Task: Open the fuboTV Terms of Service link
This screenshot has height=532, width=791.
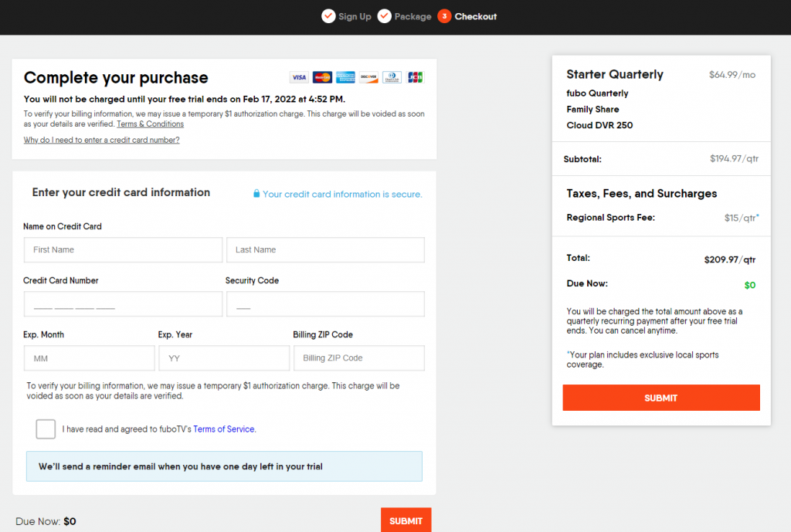Action: point(224,429)
